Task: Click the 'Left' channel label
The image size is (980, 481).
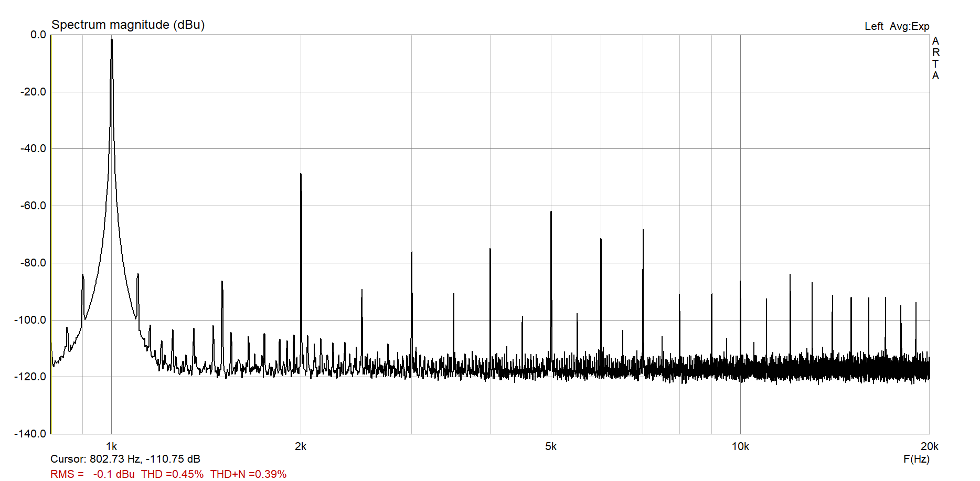Action: pos(874,26)
